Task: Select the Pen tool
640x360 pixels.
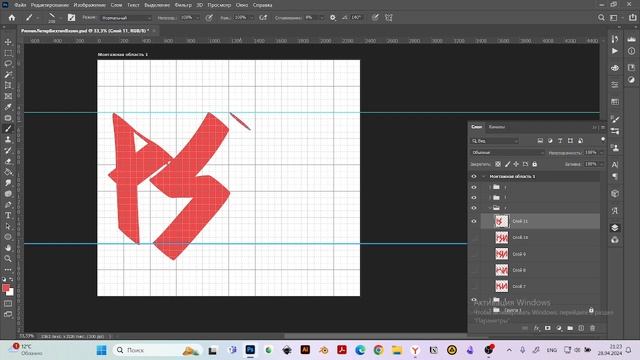Action: (x=8, y=204)
